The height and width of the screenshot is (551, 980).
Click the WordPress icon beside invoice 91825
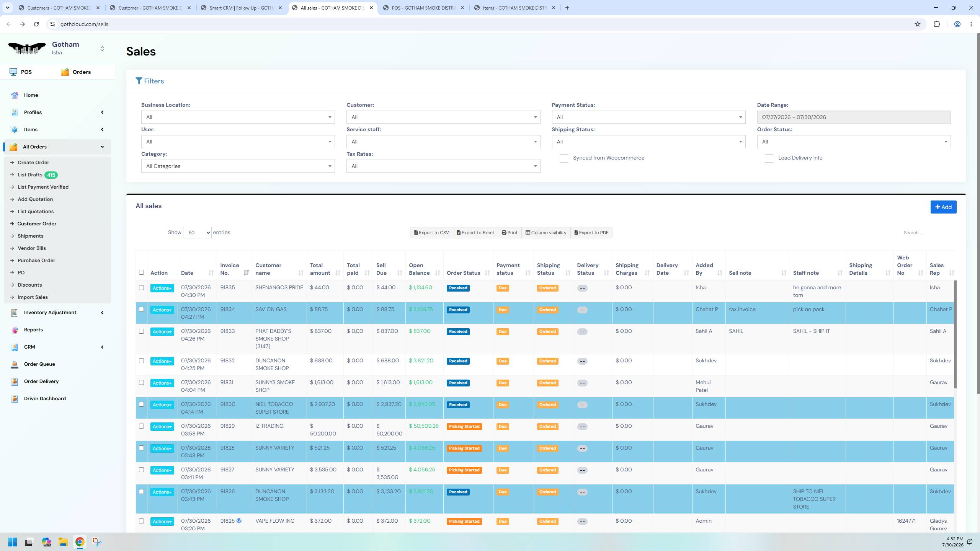pyautogui.click(x=239, y=521)
